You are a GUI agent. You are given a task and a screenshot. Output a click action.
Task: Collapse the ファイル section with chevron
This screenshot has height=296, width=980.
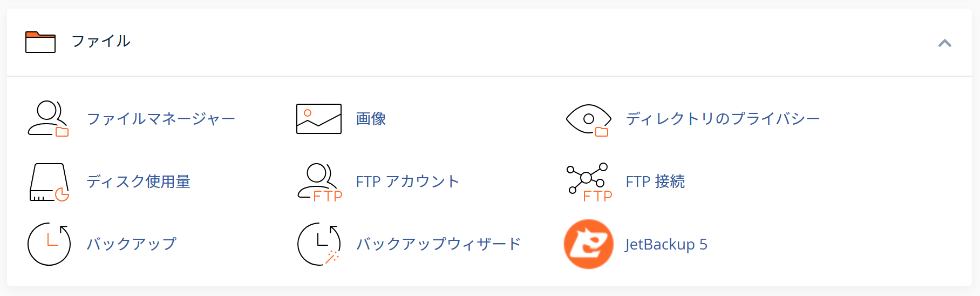pyautogui.click(x=945, y=43)
